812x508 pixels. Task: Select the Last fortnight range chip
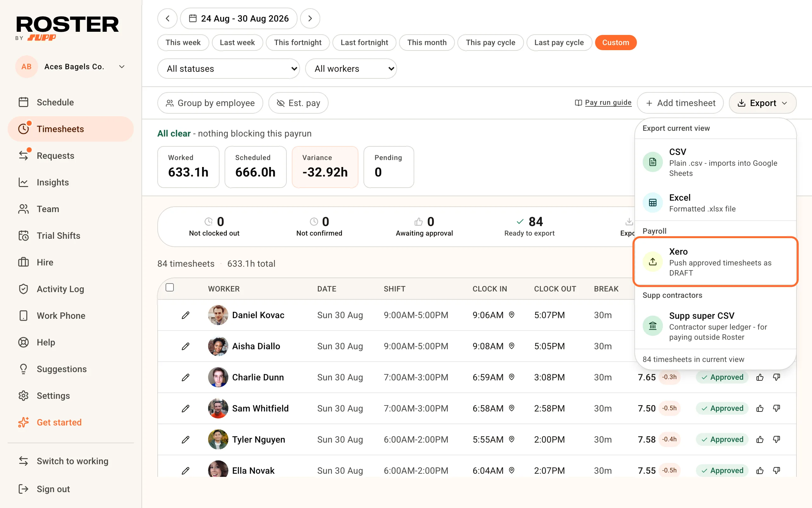click(x=364, y=43)
